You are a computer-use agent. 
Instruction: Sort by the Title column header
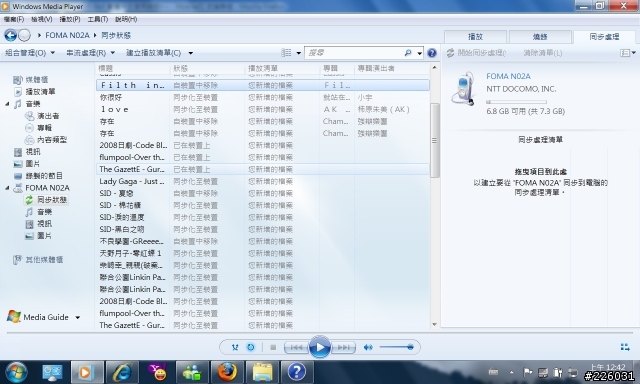pyautogui.click(x=133, y=68)
